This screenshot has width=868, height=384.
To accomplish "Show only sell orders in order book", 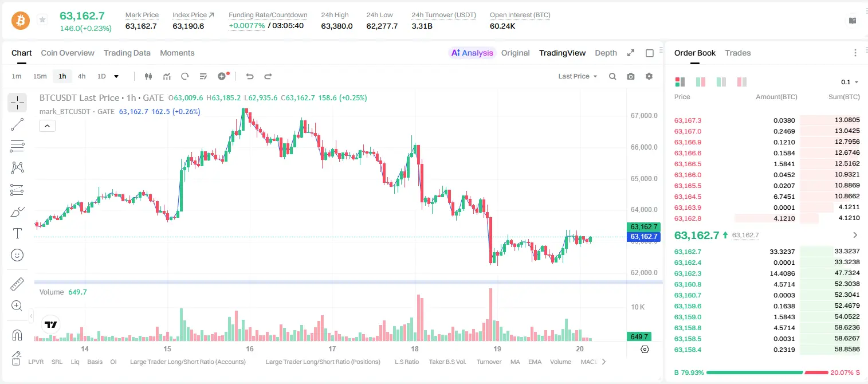I will (742, 82).
